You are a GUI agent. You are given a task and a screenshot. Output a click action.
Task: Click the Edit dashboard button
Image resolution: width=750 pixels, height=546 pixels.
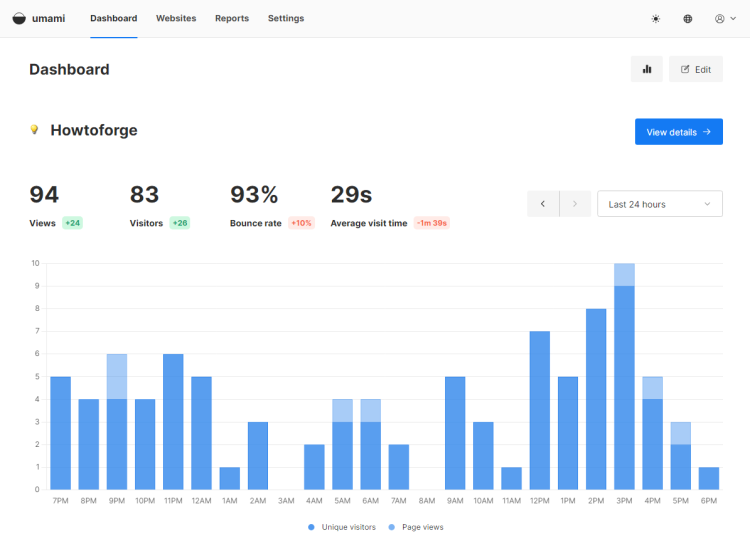(695, 69)
